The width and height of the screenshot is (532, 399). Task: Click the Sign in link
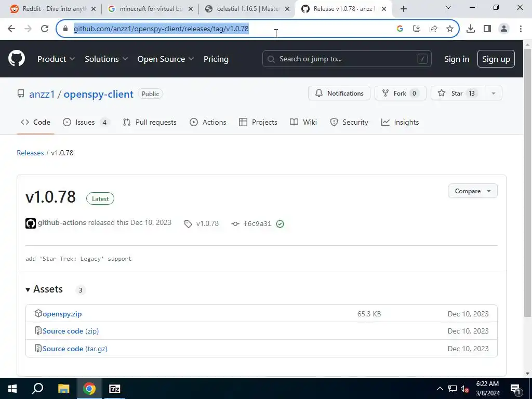pos(457,59)
